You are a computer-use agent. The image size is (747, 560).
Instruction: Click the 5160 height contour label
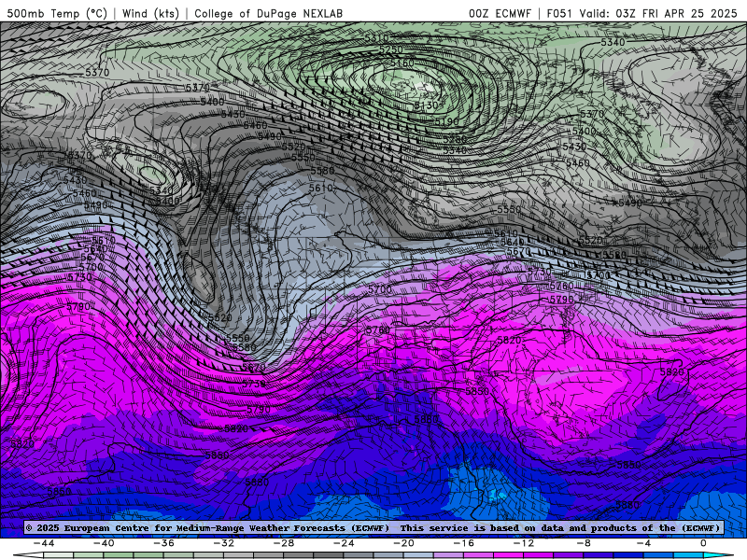coord(402,63)
